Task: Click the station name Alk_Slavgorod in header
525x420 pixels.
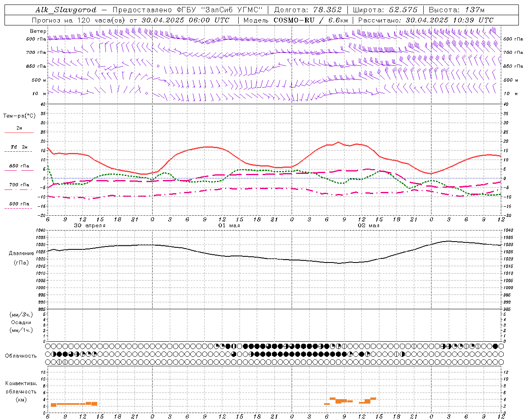Action: pyautogui.click(x=66, y=10)
